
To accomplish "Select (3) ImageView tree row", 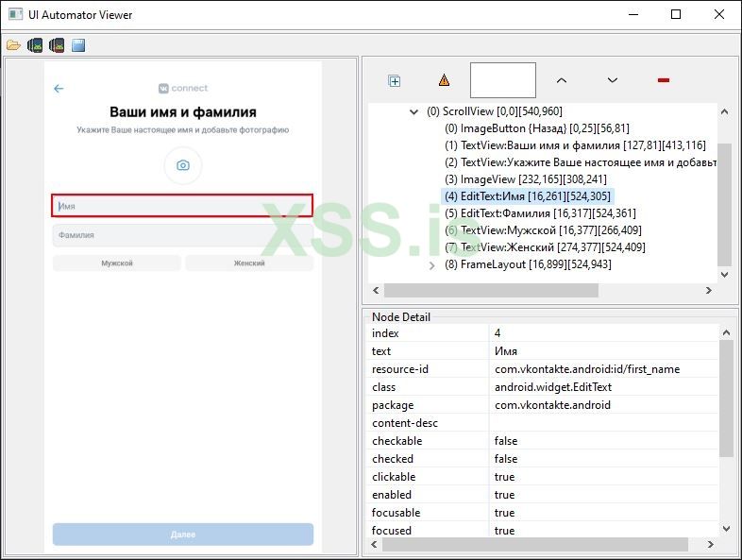I will (525, 179).
